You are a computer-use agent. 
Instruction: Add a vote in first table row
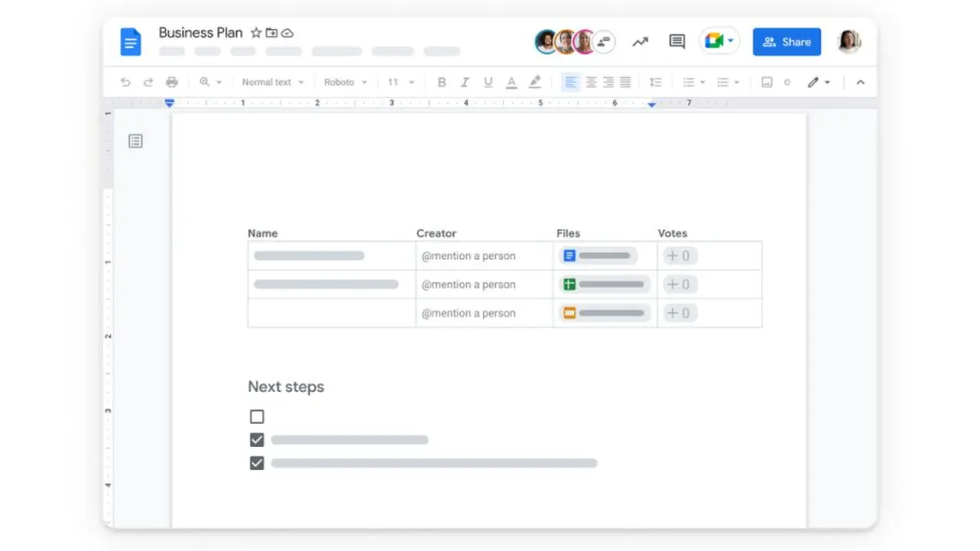point(679,256)
